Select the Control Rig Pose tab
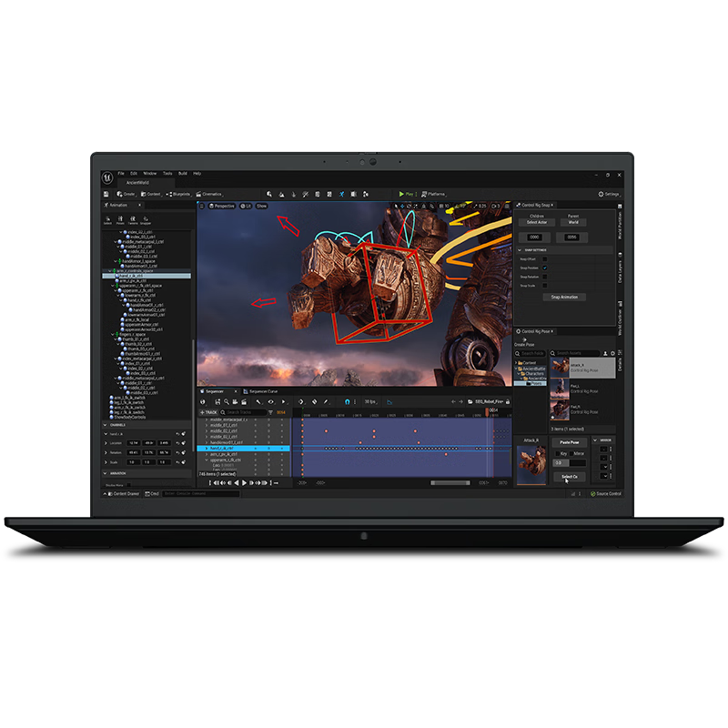This screenshot has height=728, width=728. point(535,331)
